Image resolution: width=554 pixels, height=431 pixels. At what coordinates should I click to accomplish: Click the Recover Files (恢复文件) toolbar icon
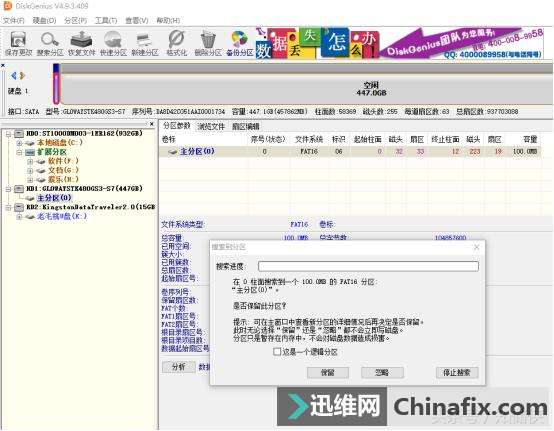pos(81,40)
